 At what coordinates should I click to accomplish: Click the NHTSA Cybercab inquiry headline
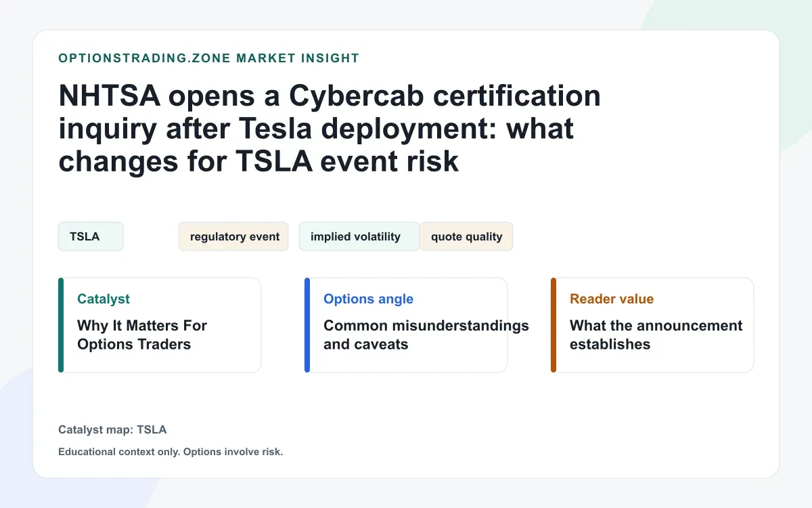pos(330,129)
